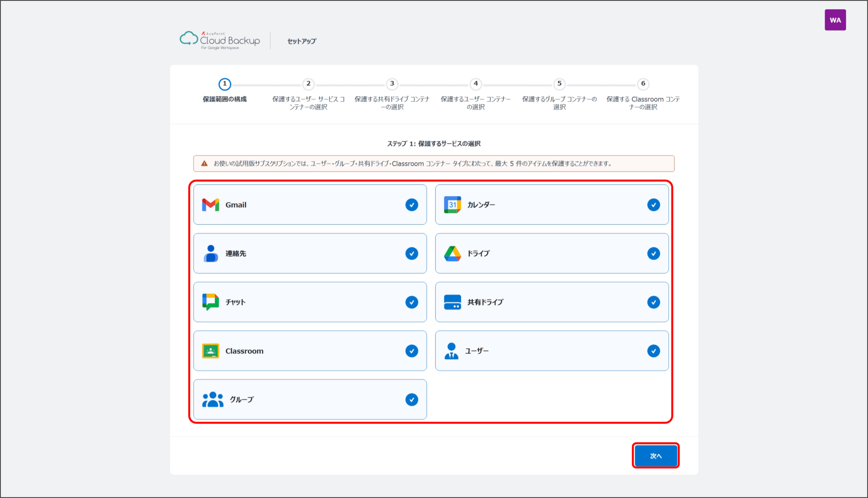Select step 6 Classroom container step
The height and width of the screenshot is (498, 868).
643,84
